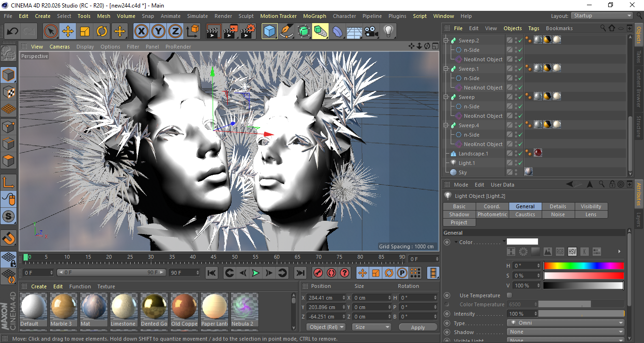Toggle Sky layer visibility box

(x=509, y=172)
